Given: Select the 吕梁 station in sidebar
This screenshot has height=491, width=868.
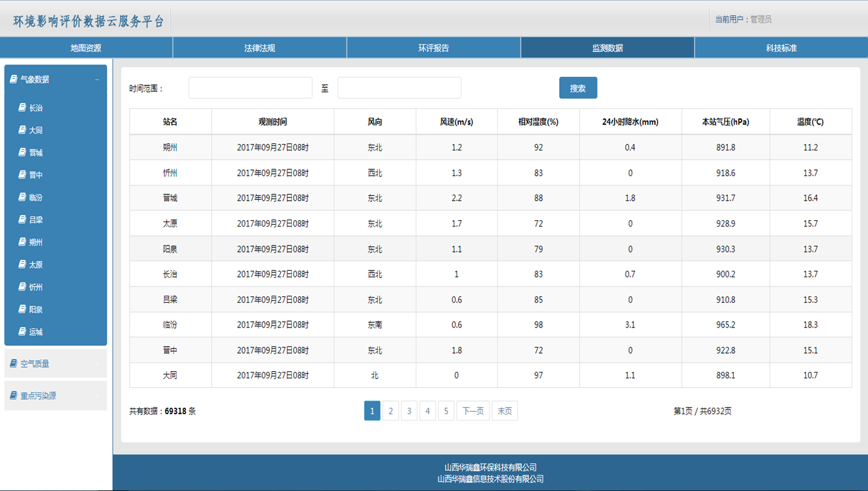Looking at the screenshot, I should (35, 220).
